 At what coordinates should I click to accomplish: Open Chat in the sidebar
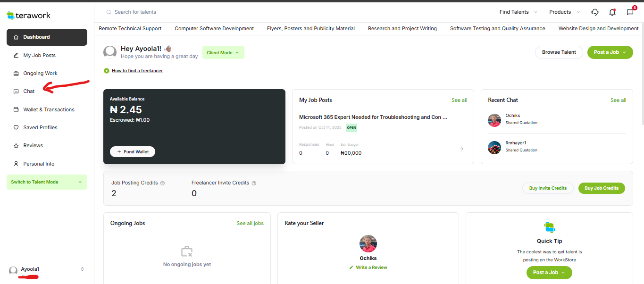click(29, 92)
